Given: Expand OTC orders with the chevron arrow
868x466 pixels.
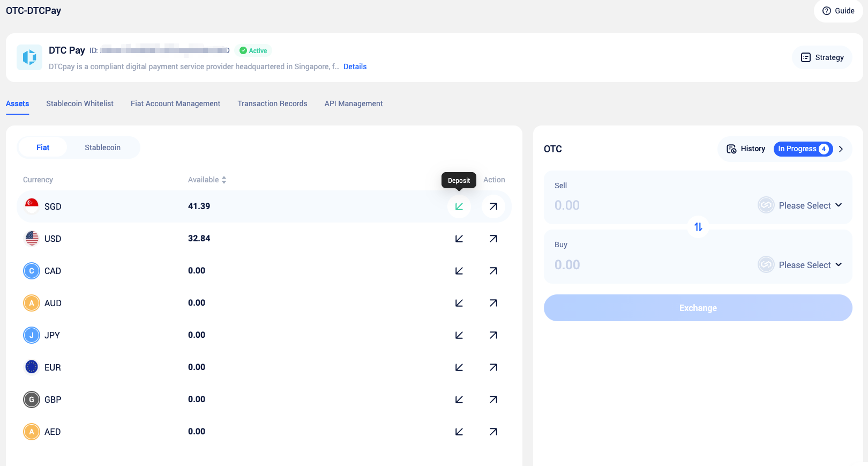Looking at the screenshot, I should pos(841,149).
